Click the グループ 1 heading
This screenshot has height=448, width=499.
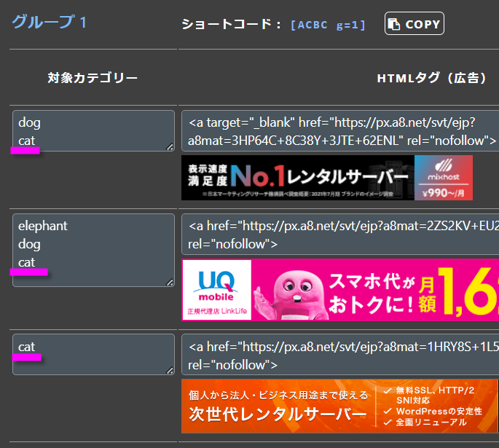49,22
